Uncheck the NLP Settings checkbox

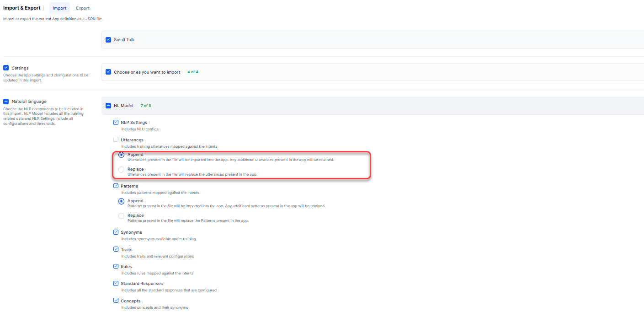coord(116,123)
